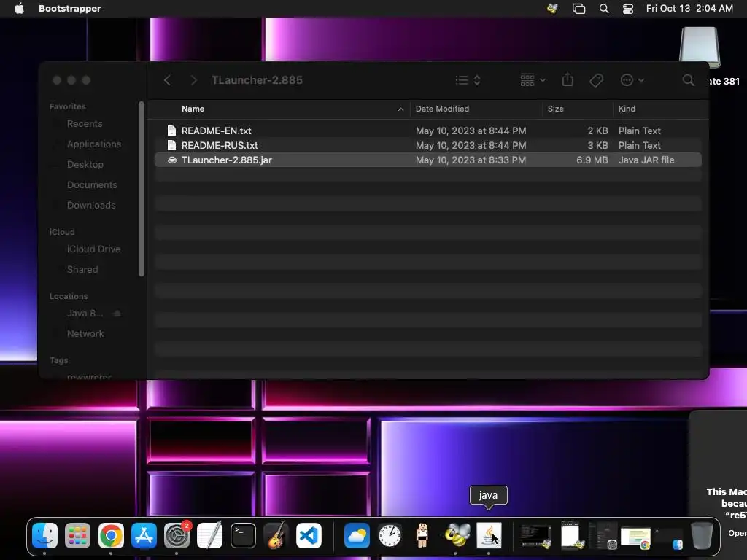
Task: Select the README-RUS.txt file
Action: coord(427,145)
